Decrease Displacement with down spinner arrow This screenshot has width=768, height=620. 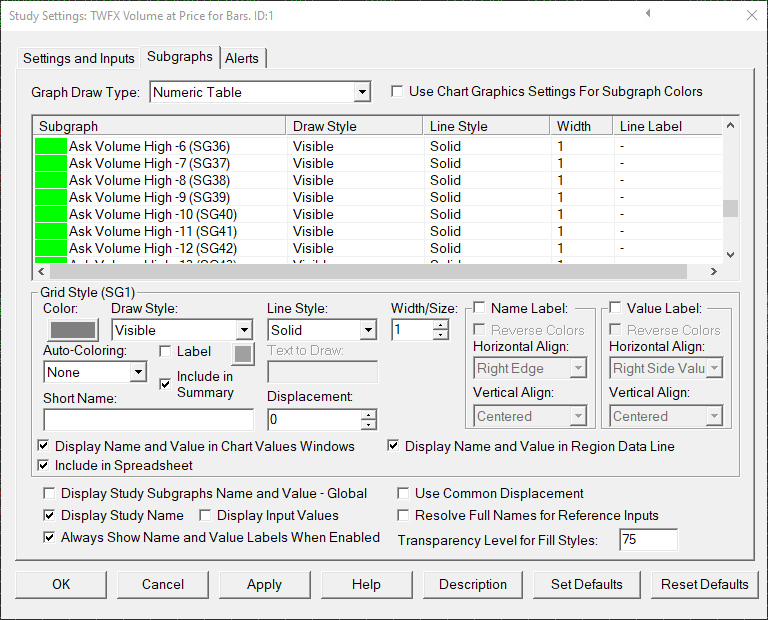369,426
